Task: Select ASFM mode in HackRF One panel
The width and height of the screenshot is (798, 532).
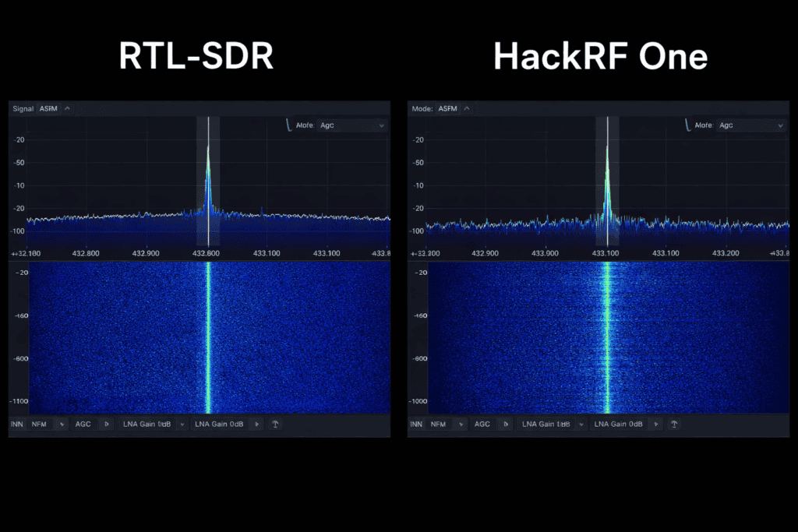Action: [448, 108]
